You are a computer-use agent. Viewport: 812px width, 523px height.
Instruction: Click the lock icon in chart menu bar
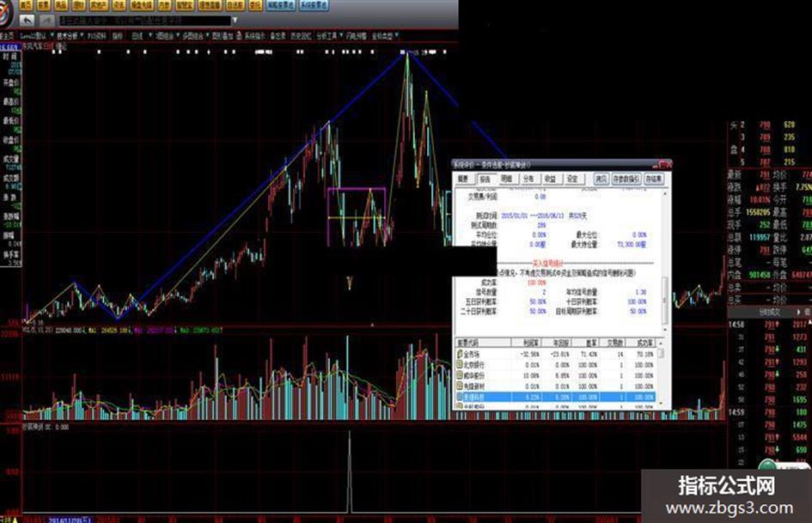[239, 36]
